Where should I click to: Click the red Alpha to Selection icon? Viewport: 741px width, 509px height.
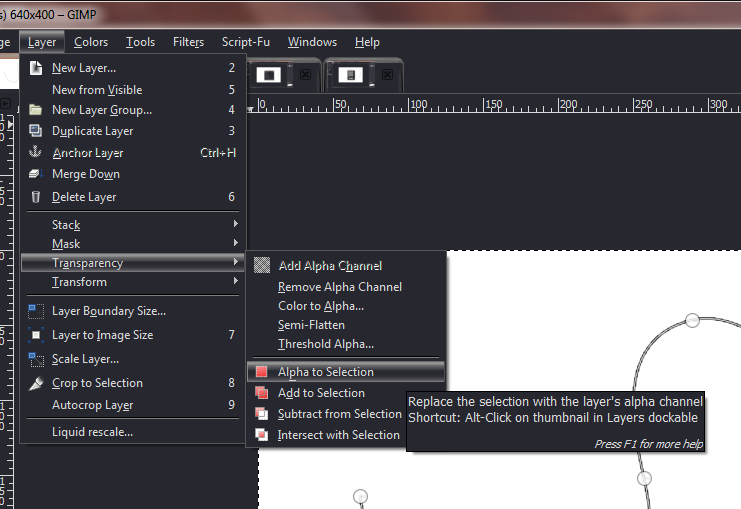coord(261,372)
